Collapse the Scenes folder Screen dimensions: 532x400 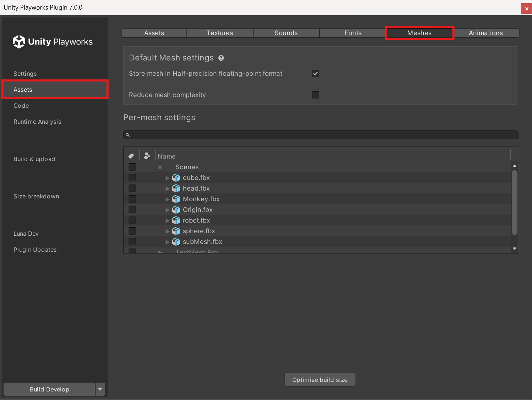click(160, 167)
